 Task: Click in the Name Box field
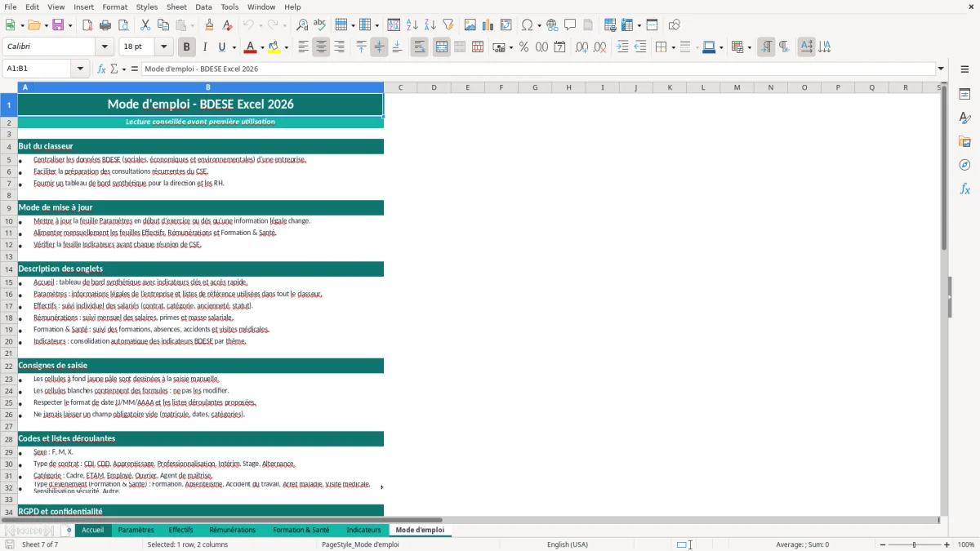click(38, 69)
